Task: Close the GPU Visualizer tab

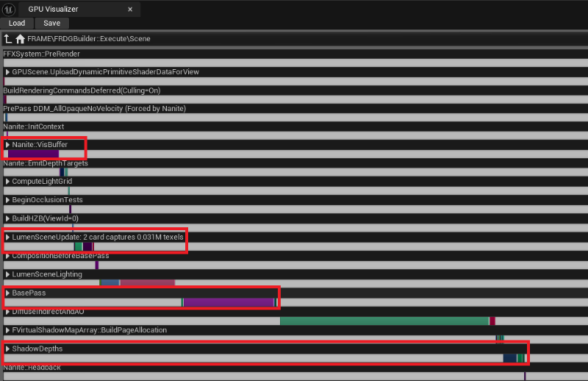Action: 130,10
